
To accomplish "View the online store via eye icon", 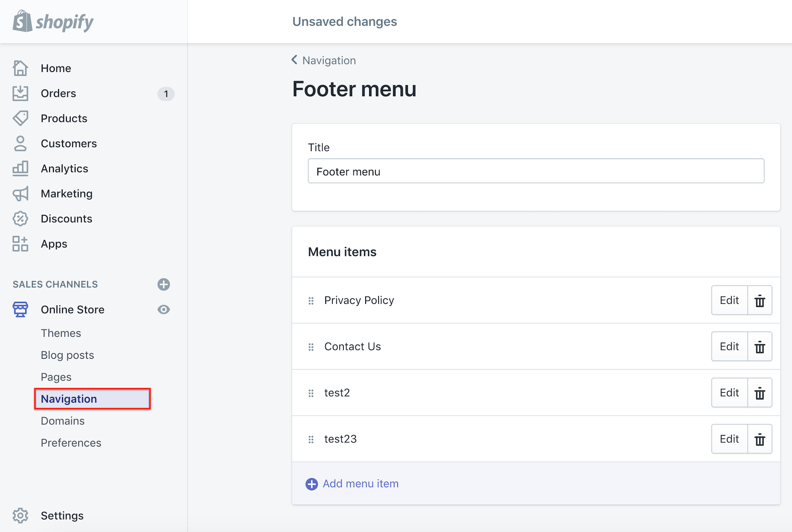I will coord(164,310).
